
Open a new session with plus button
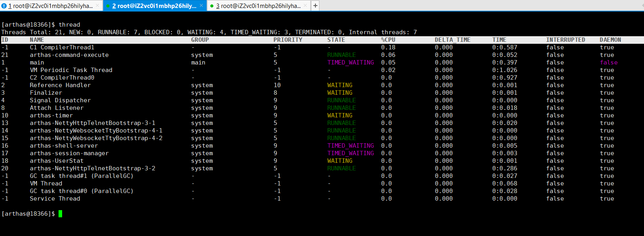point(315,6)
